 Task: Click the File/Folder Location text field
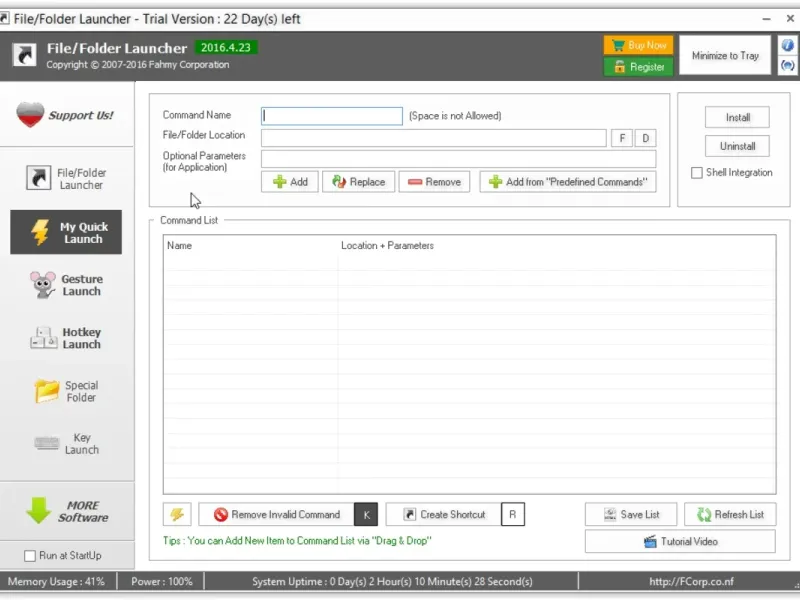[434, 138]
